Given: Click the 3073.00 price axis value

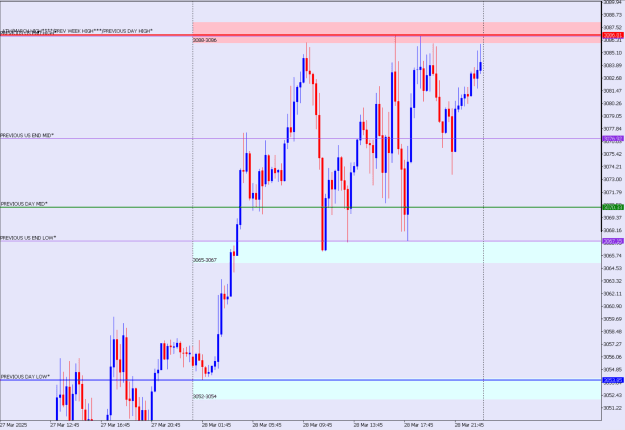Looking at the screenshot, I should [613, 179].
